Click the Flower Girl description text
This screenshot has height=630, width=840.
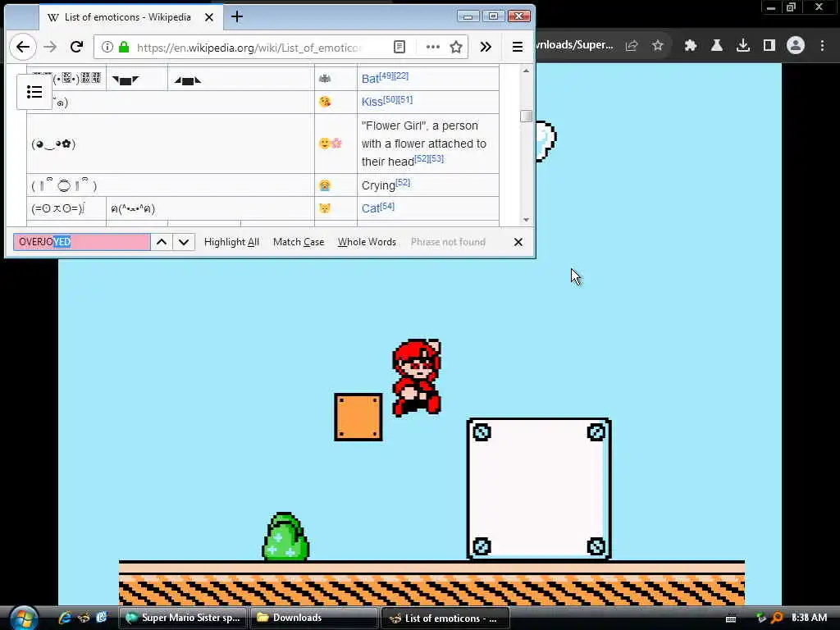(x=424, y=143)
